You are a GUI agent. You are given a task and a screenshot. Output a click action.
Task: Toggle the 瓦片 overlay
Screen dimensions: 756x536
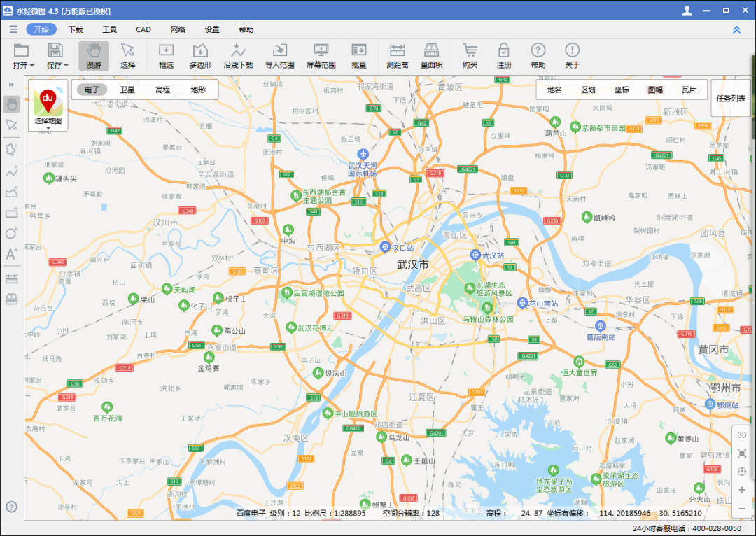(689, 90)
